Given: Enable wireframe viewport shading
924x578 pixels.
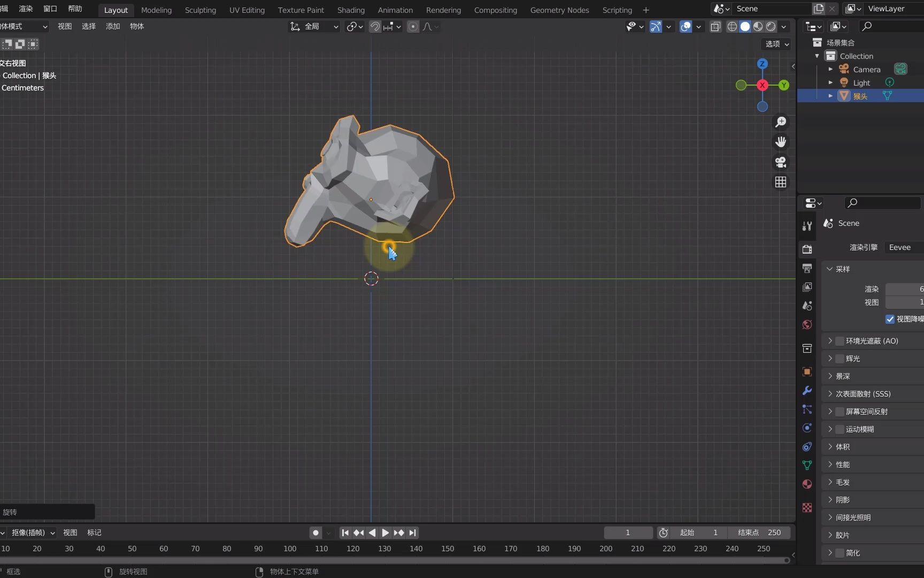Looking at the screenshot, I should point(732,27).
